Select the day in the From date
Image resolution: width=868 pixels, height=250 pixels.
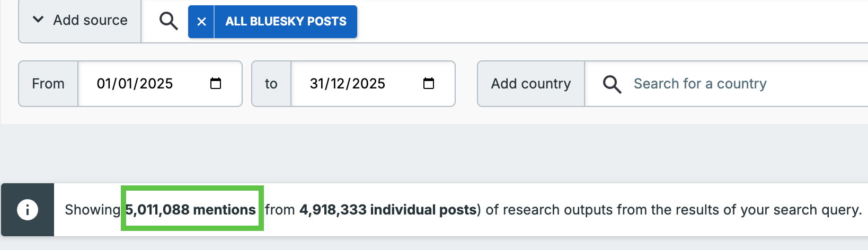pos(104,84)
